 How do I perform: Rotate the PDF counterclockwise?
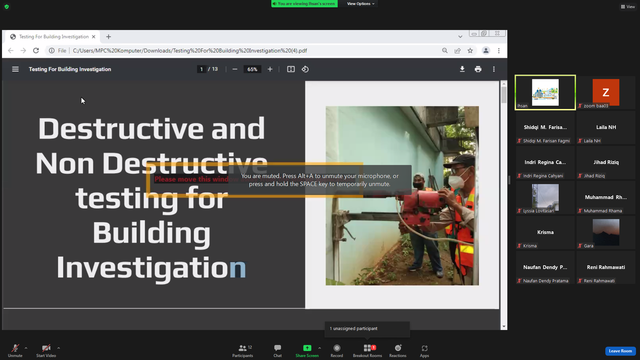(x=305, y=69)
